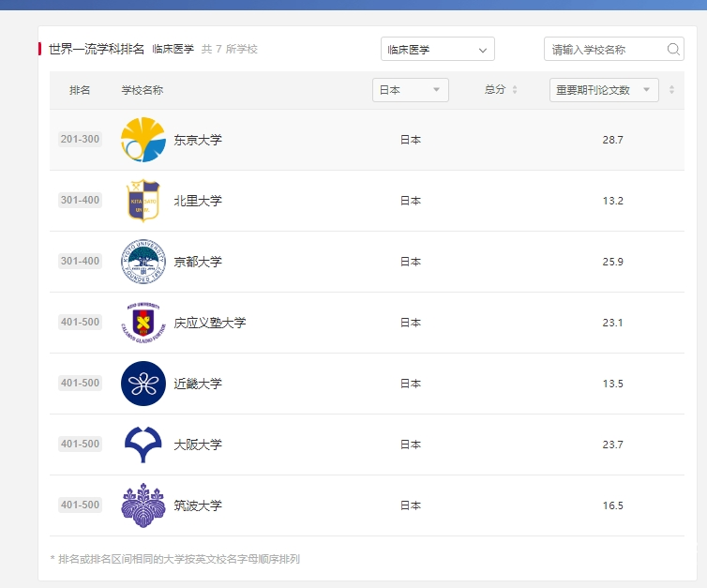The width and height of the screenshot is (707, 588).
Task: Click 日本 in the 东京大学 row
Action: 411,140
